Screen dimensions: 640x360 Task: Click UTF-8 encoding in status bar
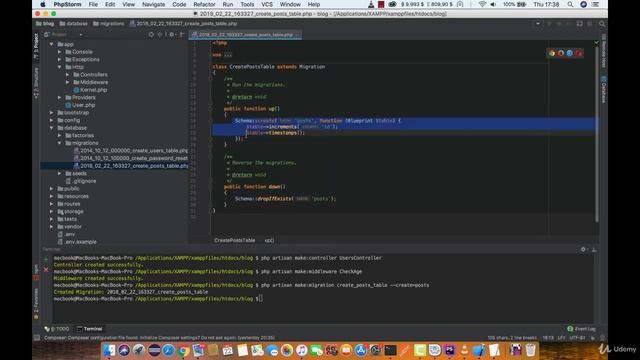(x=577, y=338)
